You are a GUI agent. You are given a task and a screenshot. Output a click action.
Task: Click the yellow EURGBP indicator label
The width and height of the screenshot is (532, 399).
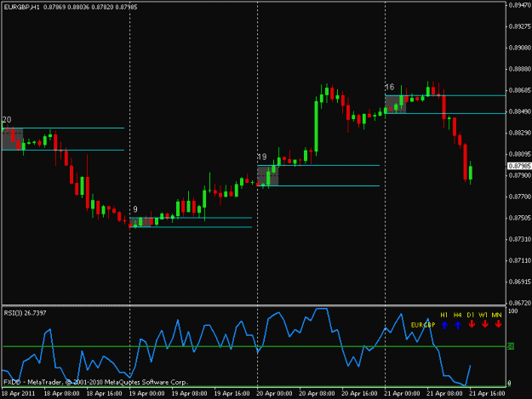(x=423, y=325)
